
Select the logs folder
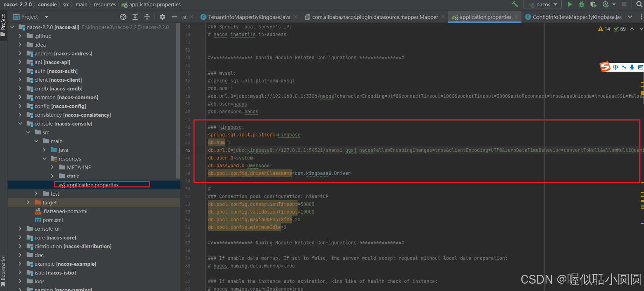[39, 281]
